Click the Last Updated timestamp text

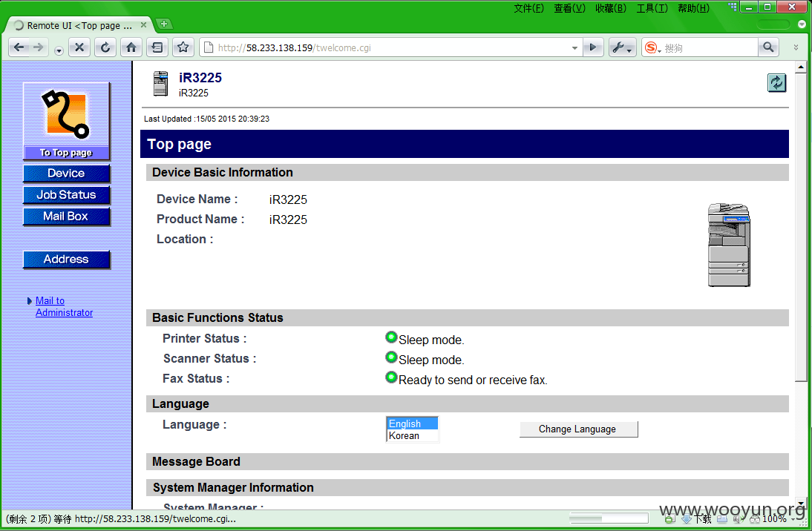tap(206, 119)
